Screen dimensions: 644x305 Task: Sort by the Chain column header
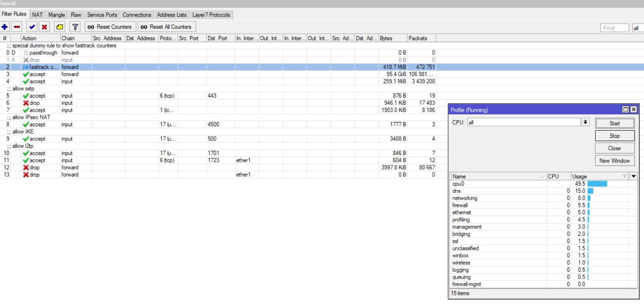(76, 38)
